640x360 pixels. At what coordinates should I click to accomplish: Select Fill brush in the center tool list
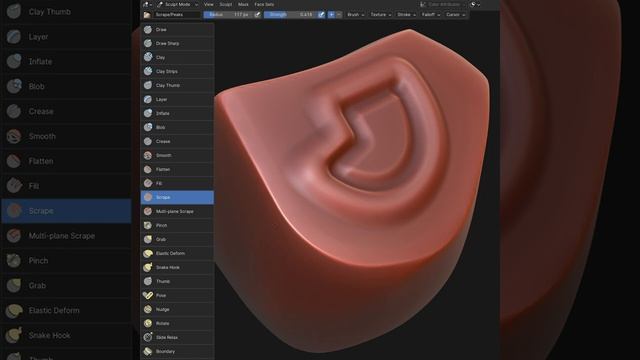pos(177,183)
